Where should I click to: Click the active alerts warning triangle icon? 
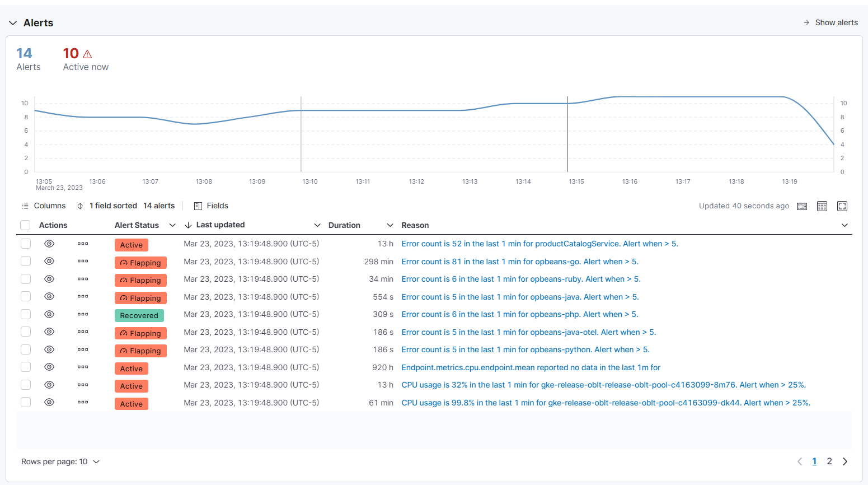point(87,53)
